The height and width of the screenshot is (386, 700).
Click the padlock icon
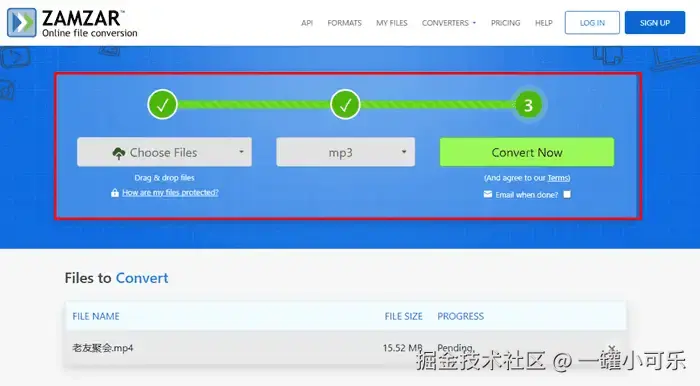pyautogui.click(x=115, y=193)
